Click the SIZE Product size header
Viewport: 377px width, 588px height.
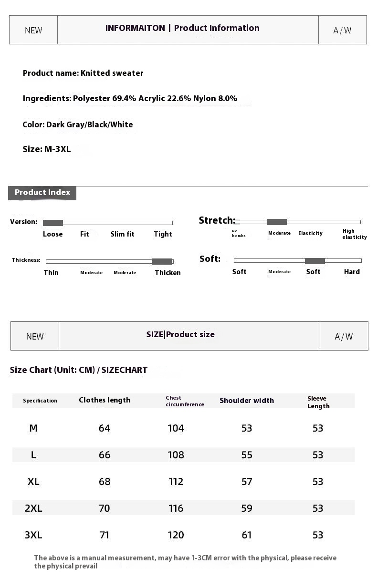(180, 335)
